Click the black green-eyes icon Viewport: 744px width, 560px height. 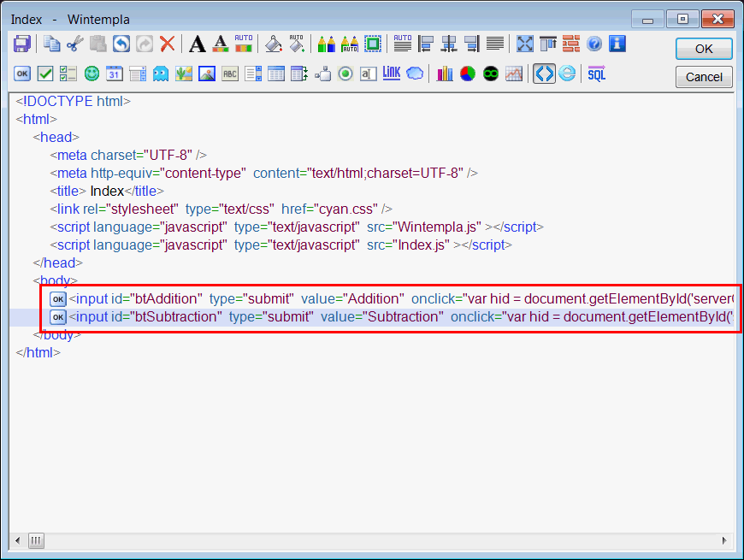click(x=491, y=74)
